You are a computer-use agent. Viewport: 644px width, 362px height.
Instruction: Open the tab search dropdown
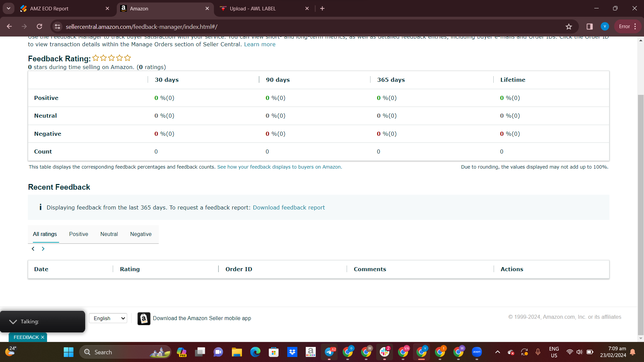pyautogui.click(x=8, y=8)
